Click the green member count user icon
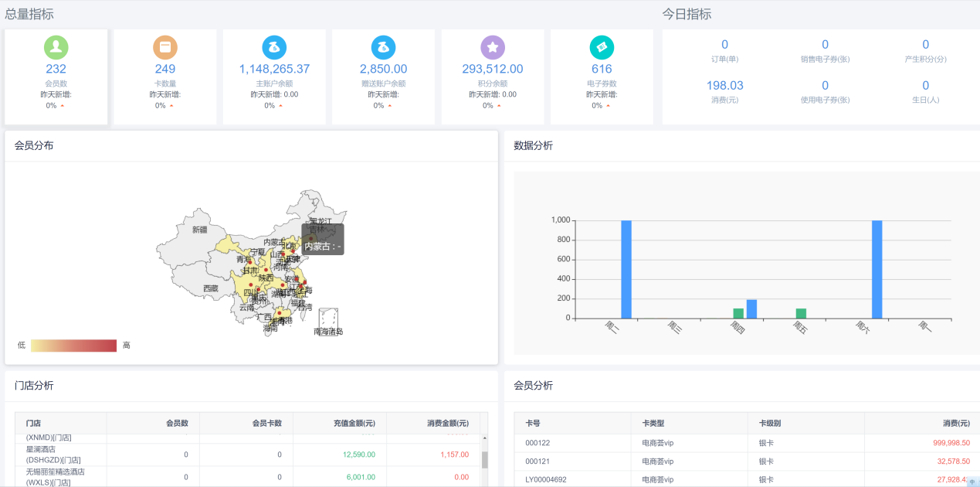This screenshot has width=980, height=487. 56,47
